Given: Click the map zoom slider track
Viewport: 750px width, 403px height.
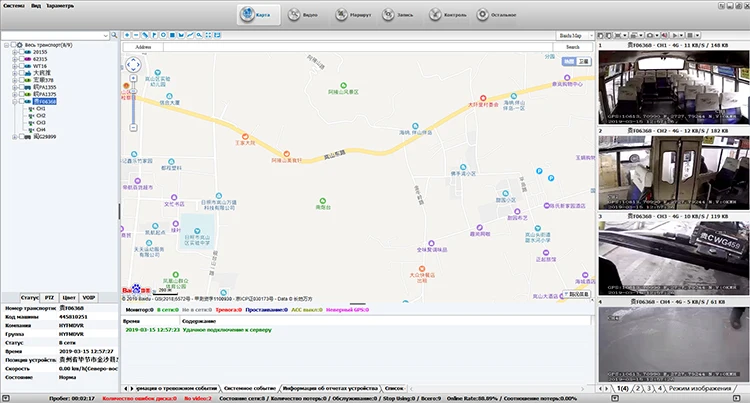Looking at the screenshot, I should point(133,108).
